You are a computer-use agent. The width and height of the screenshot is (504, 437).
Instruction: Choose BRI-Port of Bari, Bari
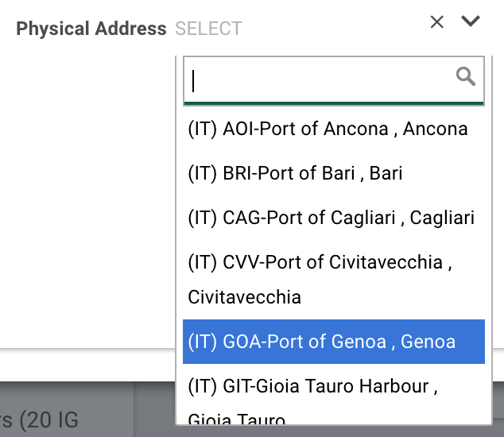295,173
